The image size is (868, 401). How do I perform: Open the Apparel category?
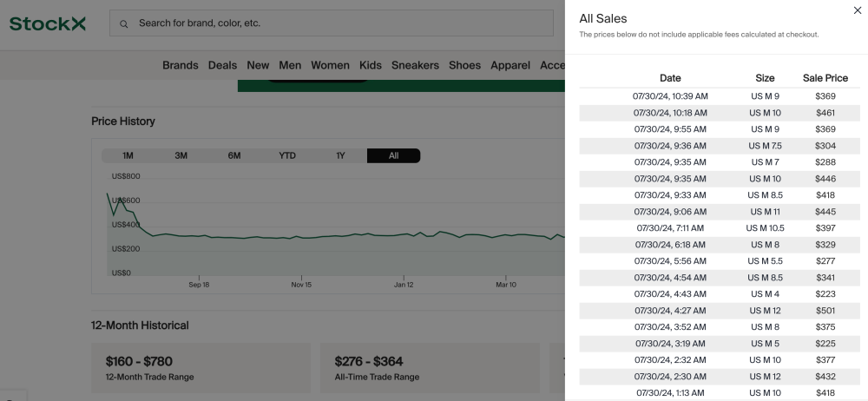coord(510,65)
